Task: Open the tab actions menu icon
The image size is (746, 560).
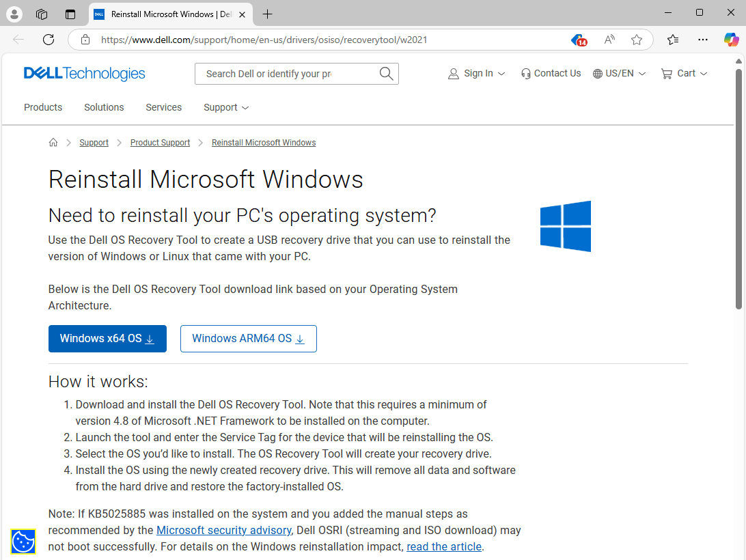Action: click(x=70, y=14)
